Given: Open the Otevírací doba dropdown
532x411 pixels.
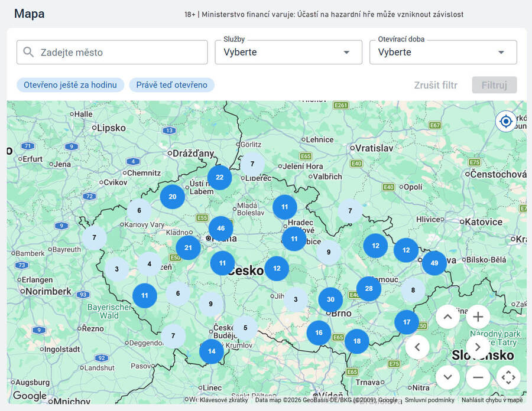Looking at the screenshot, I should coord(443,52).
